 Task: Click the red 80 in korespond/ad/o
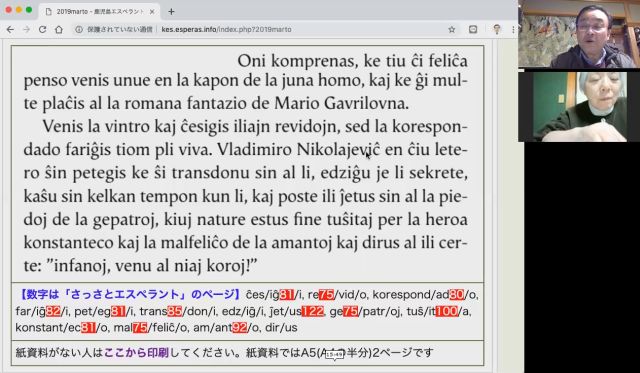coord(456,294)
